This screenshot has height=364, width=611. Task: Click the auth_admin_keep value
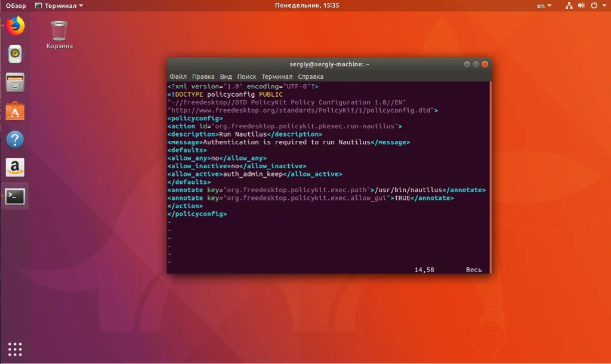pyautogui.click(x=253, y=174)
